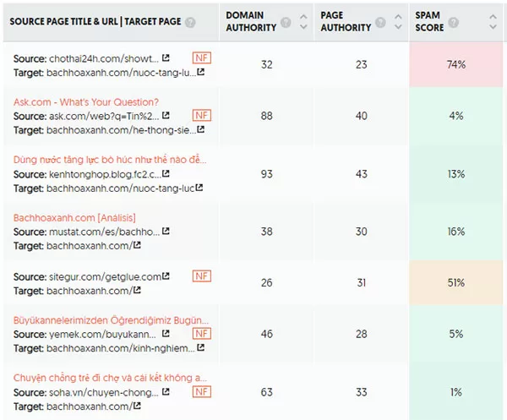Click help icon next to Spam Score
The width and height of the screenshot is (507, 420).
point(453,22)
